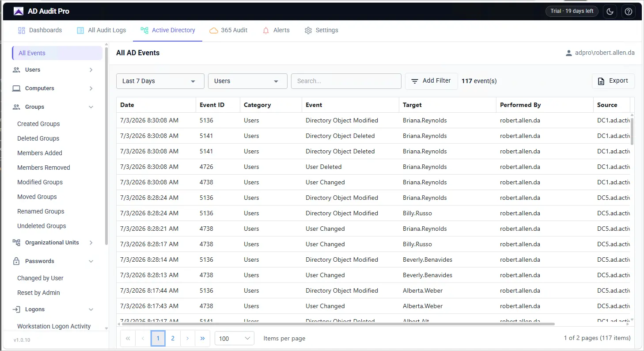The image size is (644, 351).
Task: Collapse the Groups sidebar section chevron
Action: [91, 107]
